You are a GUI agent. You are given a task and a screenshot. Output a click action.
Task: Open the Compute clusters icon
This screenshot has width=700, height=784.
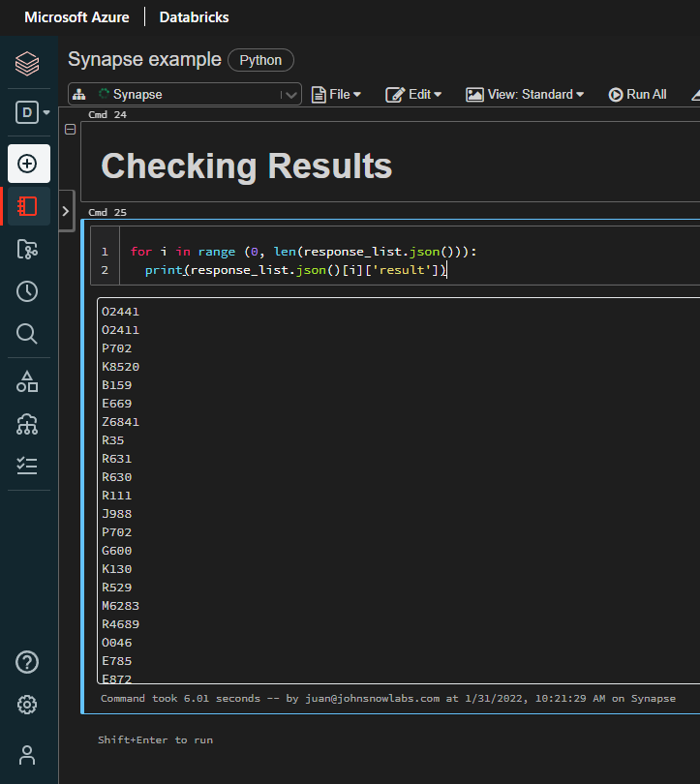pos(27,424)
